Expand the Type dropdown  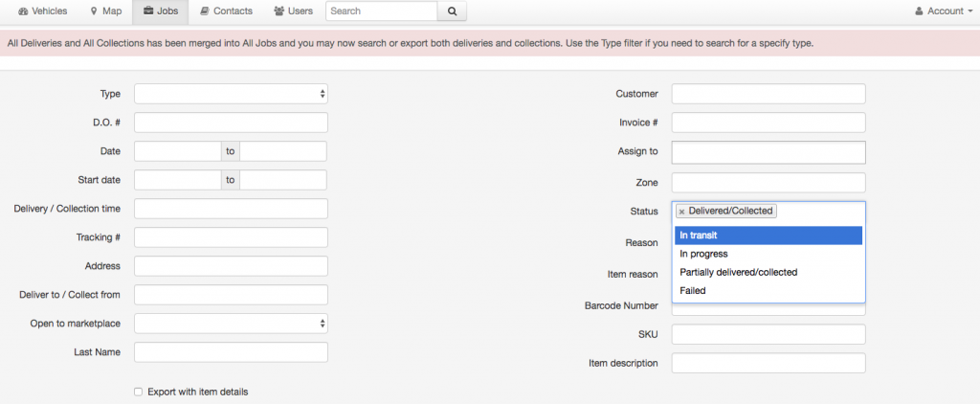pyautogui.click(x=231, y=94)
